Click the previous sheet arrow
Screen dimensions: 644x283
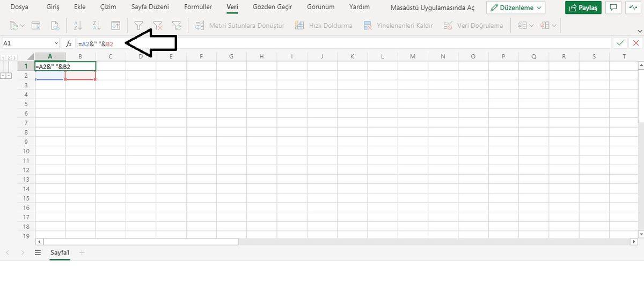pyautogui.click(x=8, y=252)
